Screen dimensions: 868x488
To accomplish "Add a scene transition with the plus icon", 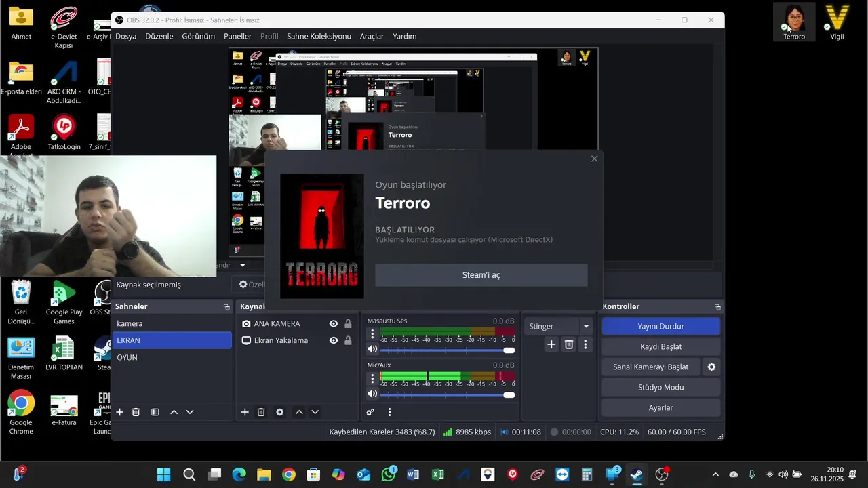I will click(551, 344).
